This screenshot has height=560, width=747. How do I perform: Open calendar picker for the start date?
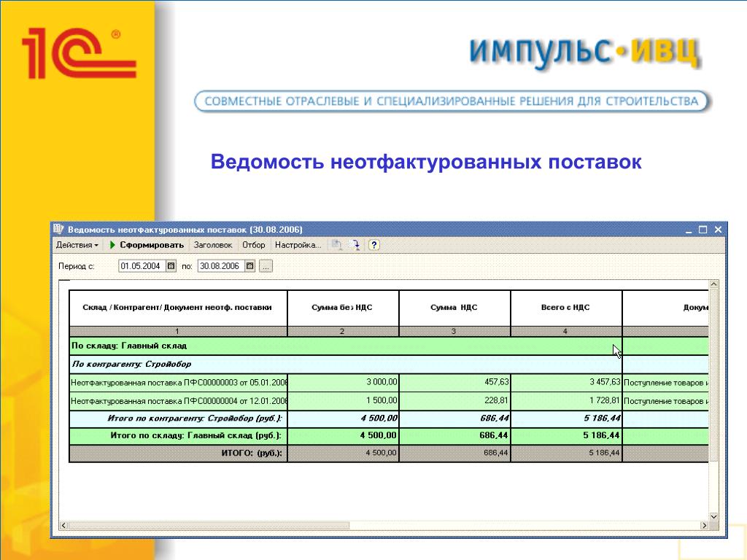point(171,266)
